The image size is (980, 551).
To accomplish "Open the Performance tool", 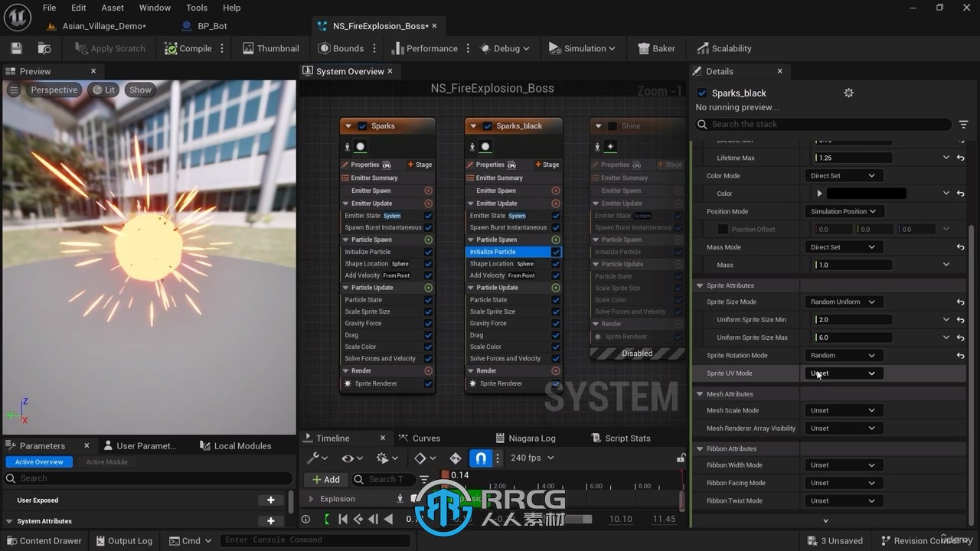I will [x=424, y=48].
